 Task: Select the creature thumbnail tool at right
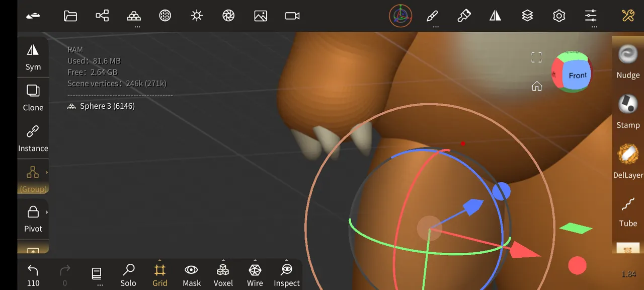point(628,249)
